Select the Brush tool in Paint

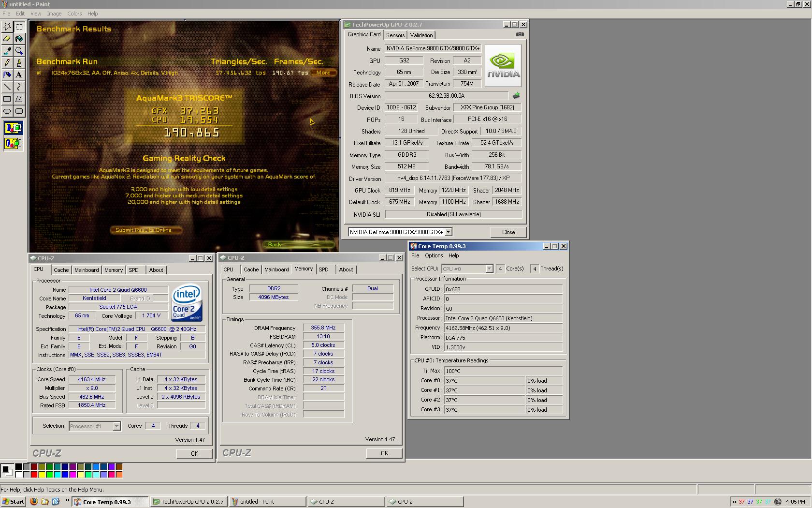click(19, 63)
